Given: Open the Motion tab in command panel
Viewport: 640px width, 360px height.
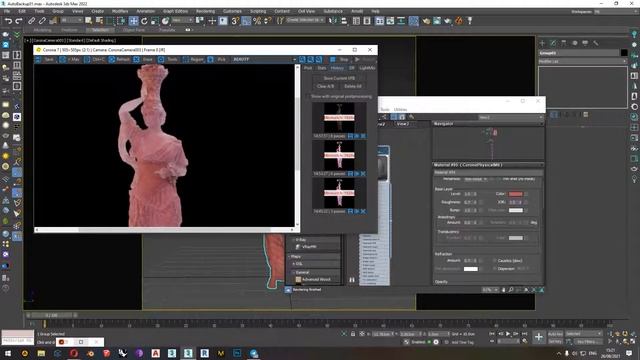Looking at the screenshot, I should [x=574, y=43].
